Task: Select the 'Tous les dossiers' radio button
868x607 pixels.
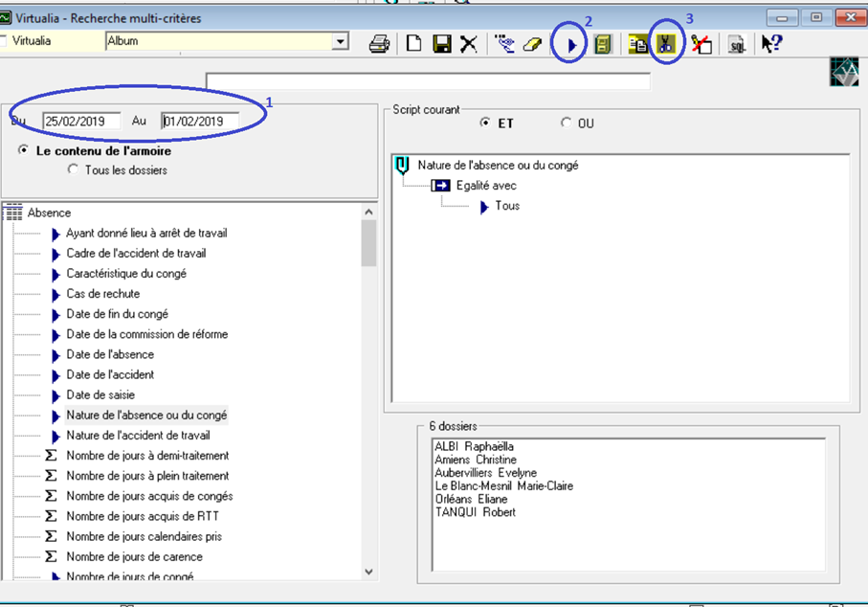Action: click(x=73, y=169)
